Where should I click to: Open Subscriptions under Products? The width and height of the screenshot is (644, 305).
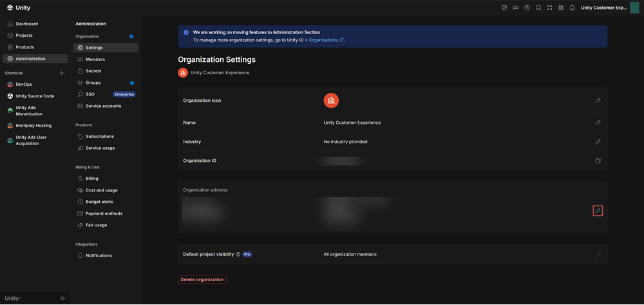point(106,137)
